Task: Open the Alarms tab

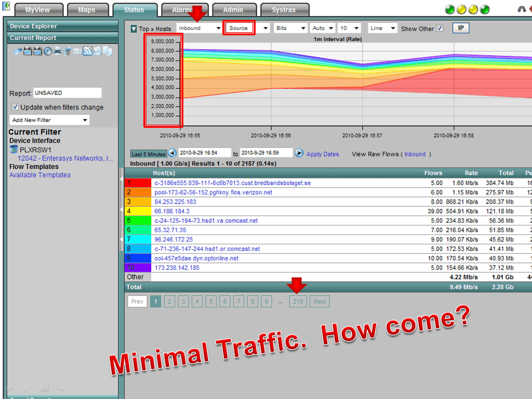Action: (184, 10)
